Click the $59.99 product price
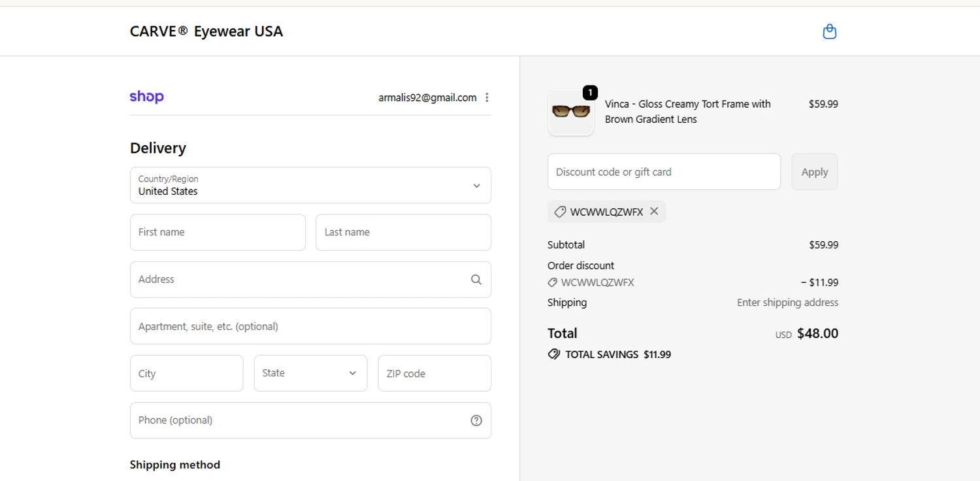The width and height of the screenshot is (980, 481). click(x=823, y=104)
